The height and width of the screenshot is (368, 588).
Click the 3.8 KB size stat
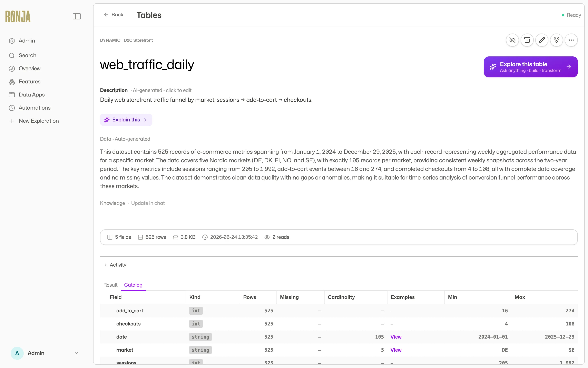point(184,237)
